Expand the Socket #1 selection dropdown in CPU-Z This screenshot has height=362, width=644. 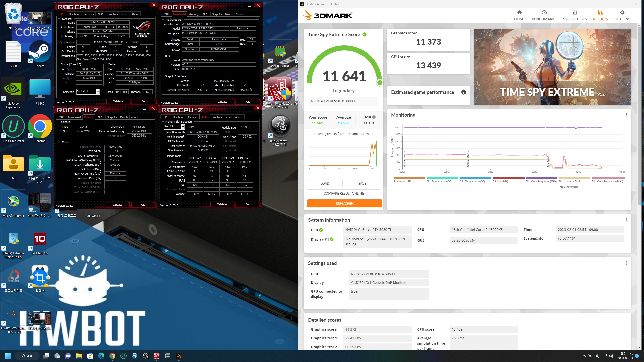point(98,92)
